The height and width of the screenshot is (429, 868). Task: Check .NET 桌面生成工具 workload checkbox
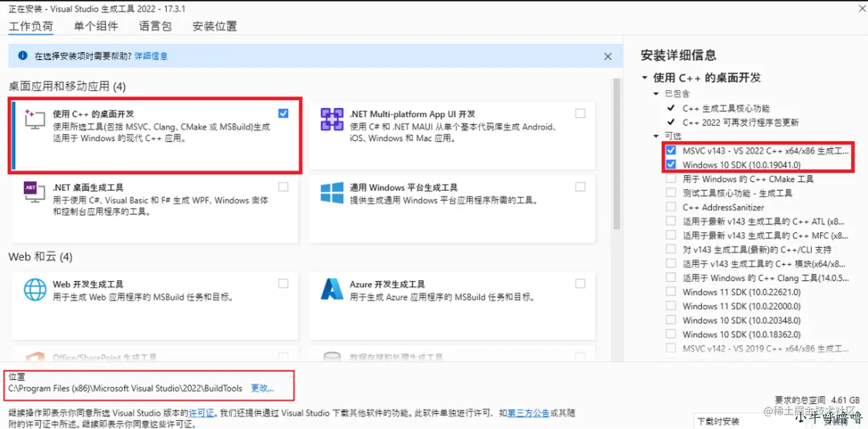283,187
